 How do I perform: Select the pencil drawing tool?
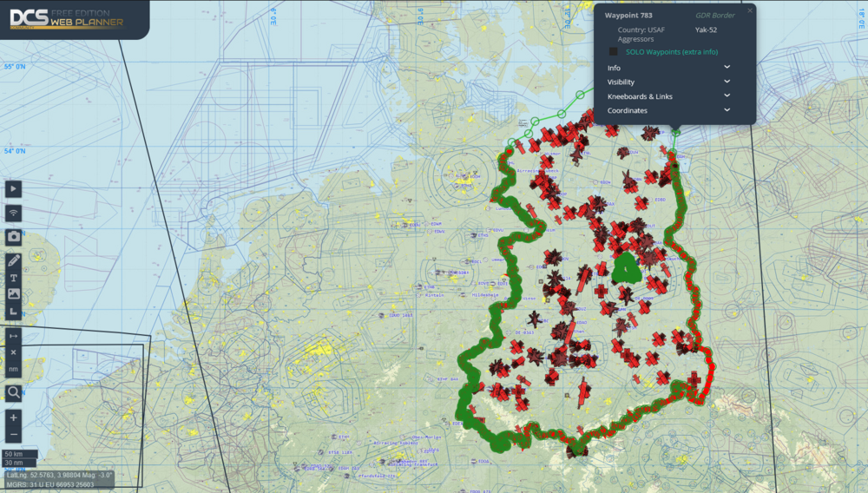pyautogui.click(x=14, y=260)
